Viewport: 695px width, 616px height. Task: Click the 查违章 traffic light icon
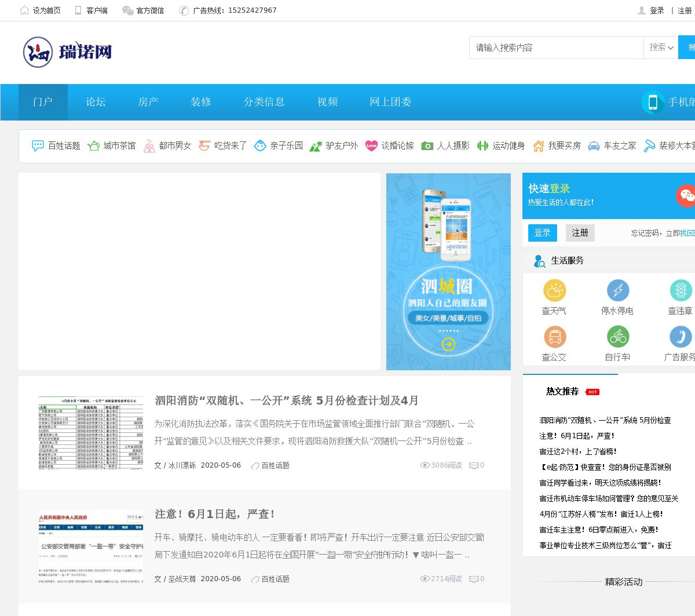click(681, 290)
